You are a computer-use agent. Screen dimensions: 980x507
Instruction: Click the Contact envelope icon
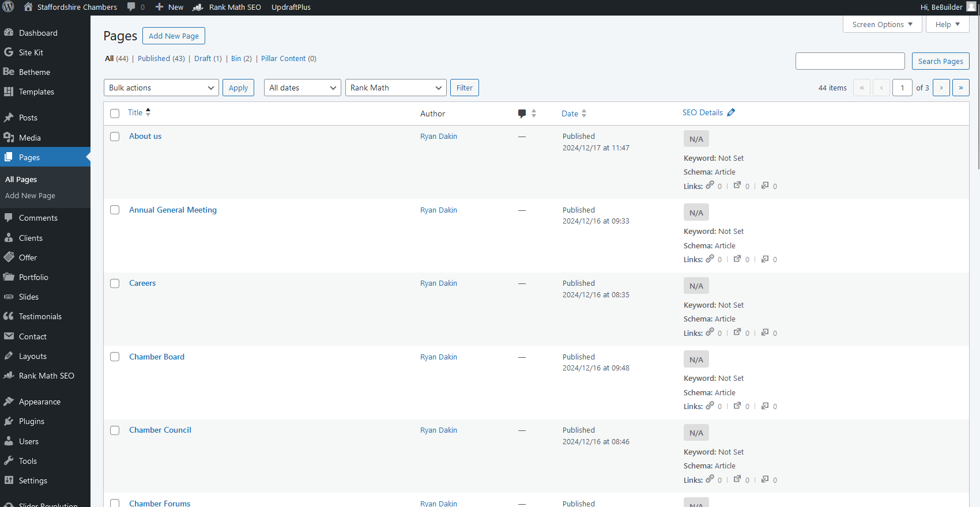click(x=9, y=336)
